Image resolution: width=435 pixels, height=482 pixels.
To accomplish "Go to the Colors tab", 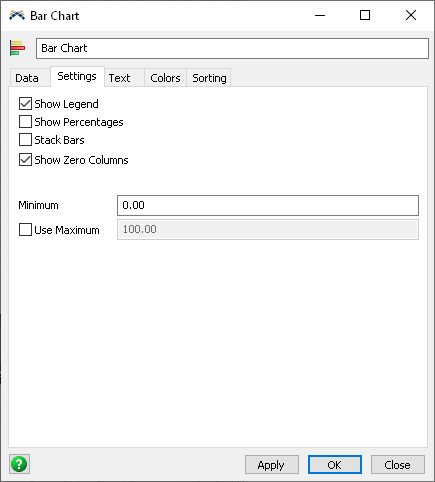I will [x=165, y=78].
